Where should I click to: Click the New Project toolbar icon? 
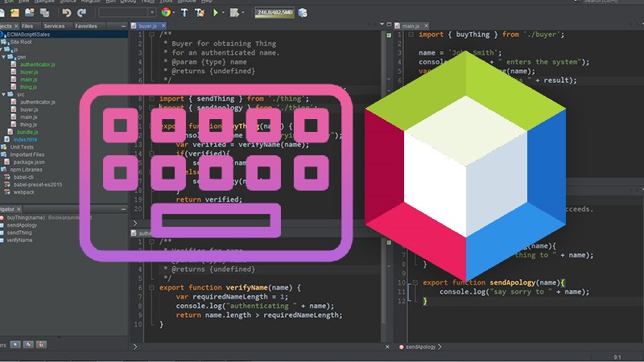(14, 13)
